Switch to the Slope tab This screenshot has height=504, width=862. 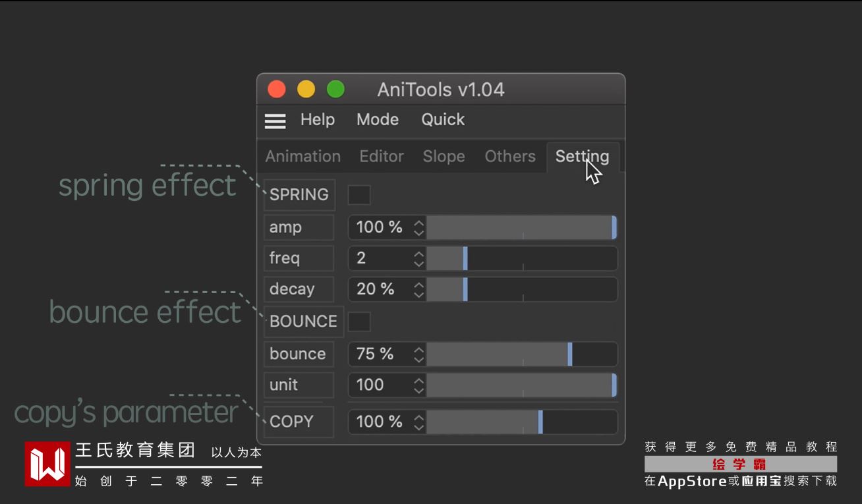(444, 157)
